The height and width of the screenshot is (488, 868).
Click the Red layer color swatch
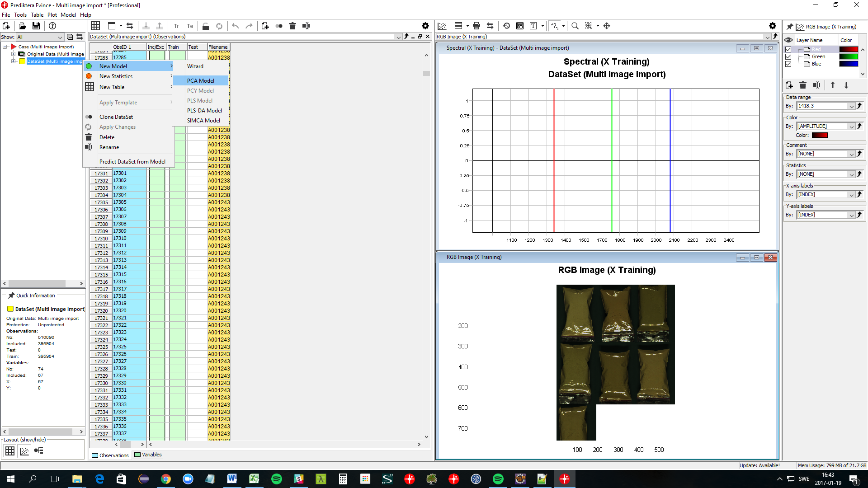pyautogui.click(x=849, y=49)
